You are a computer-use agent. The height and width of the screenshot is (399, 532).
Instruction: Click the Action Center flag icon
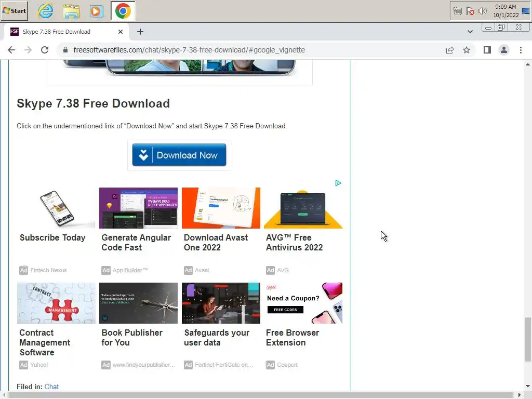(470, 11)
